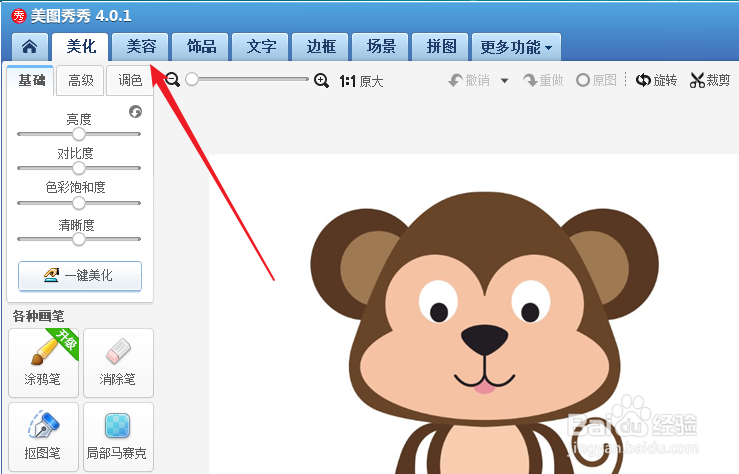The image size is (739, 474).
Task: Switch to the 边框 tab
Action: 320,47
